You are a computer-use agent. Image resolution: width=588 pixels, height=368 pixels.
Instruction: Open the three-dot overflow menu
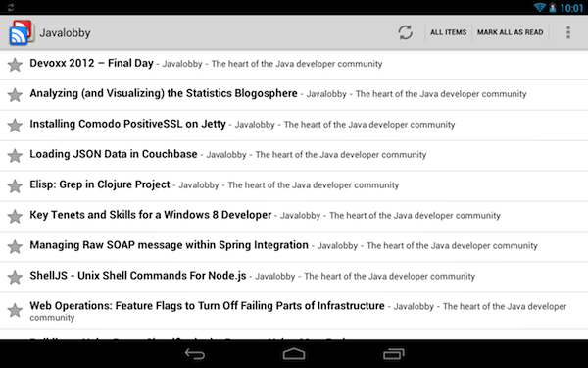[x=568, y=32]
